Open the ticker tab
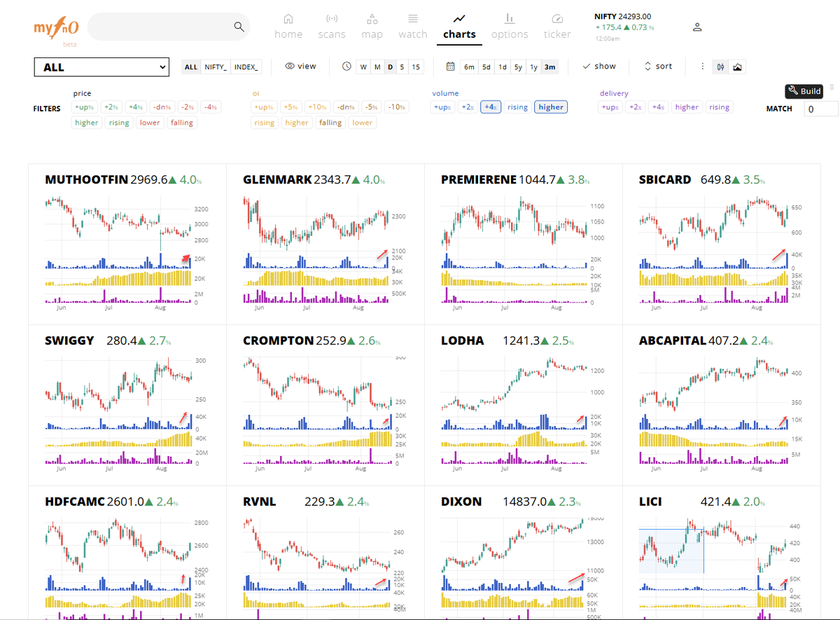This screenshot has width=840, height=620. coord(557,27)
